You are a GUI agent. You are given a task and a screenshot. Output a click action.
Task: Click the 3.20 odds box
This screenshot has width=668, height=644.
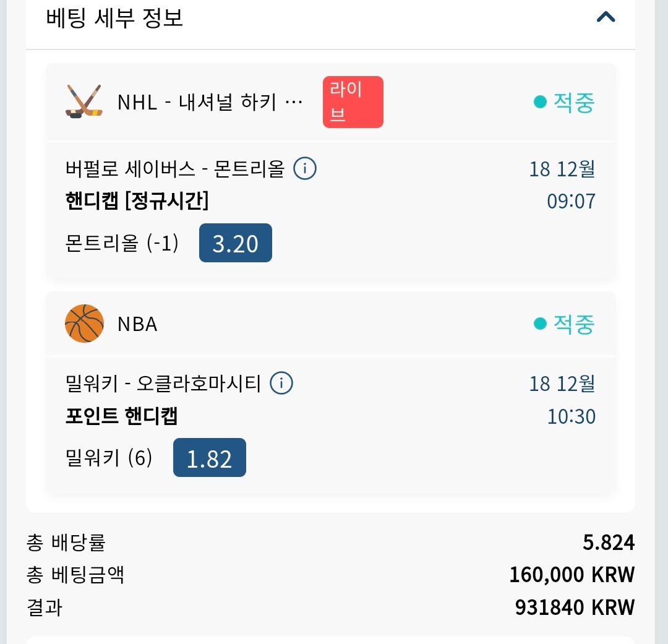[235, 243]
